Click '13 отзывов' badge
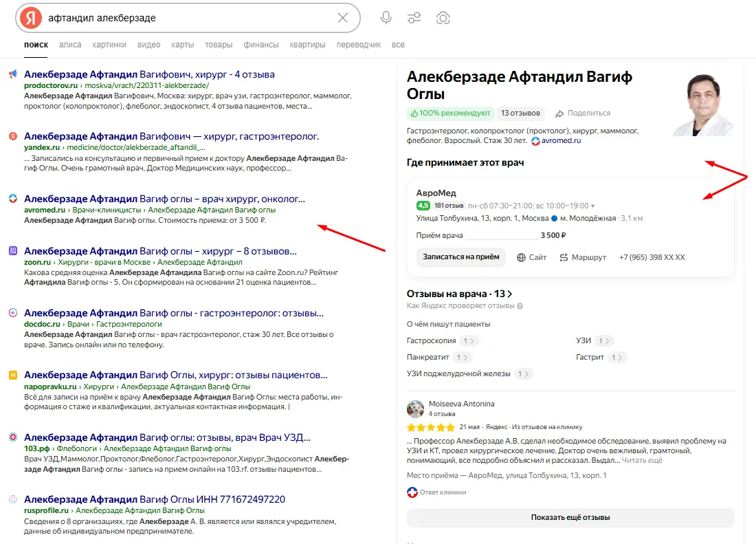 pos(520,113)
